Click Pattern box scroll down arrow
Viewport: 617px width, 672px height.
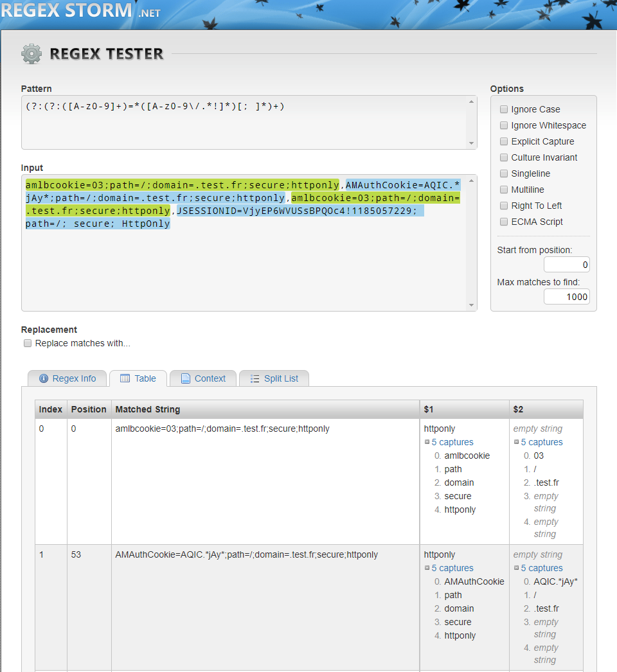tap(471, 143)
